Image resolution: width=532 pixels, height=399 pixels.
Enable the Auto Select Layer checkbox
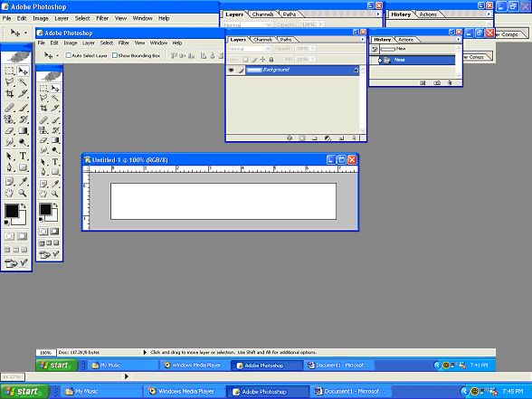click(x=68, y=55)
